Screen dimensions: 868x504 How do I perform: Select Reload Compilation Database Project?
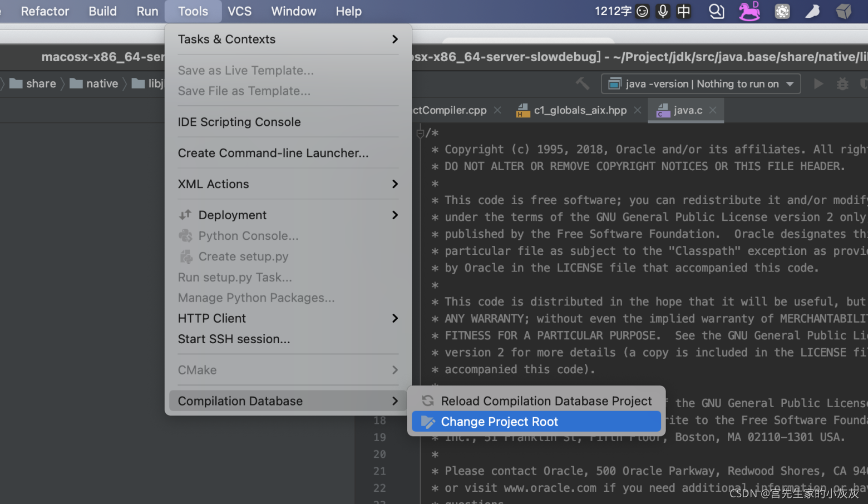(536, 401)
